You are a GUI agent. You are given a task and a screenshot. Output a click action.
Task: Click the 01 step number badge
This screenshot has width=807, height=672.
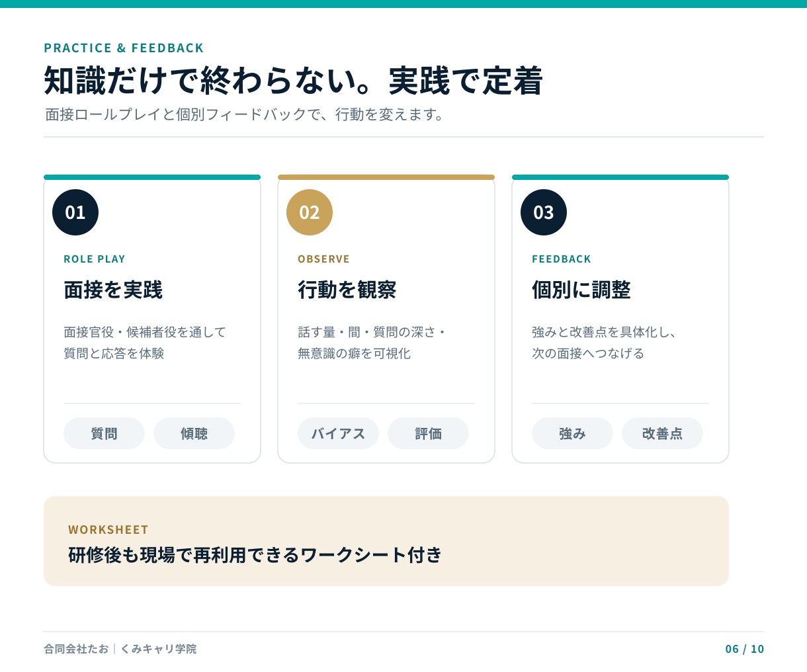click(75, 212)
